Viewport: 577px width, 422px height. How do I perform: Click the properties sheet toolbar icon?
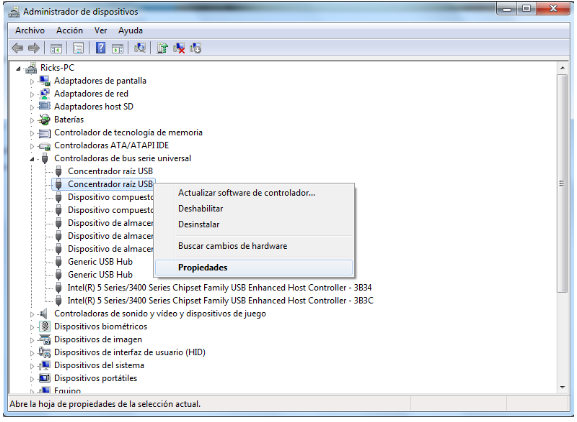tap(78, 48)
